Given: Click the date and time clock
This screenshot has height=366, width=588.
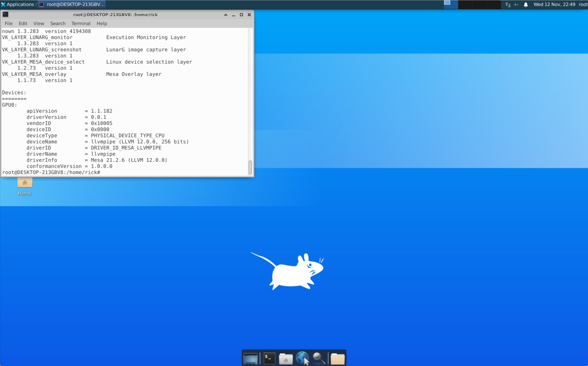Looking at the screenshot, I should [x=554, y=4].
